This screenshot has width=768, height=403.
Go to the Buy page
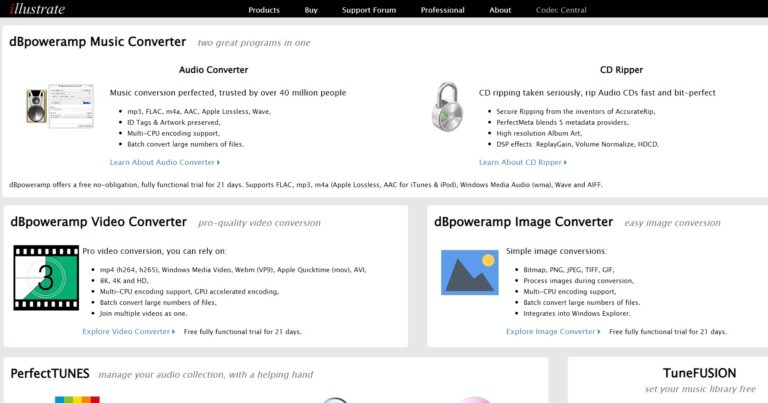(x=311, y=10)
